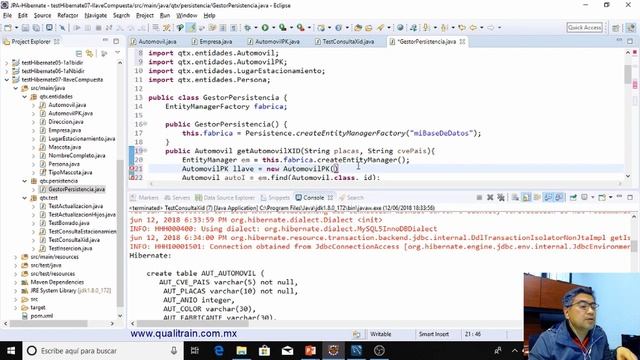Maximize the editor area
The height and width of the screenshot is (360, 640).
[630, 41]
